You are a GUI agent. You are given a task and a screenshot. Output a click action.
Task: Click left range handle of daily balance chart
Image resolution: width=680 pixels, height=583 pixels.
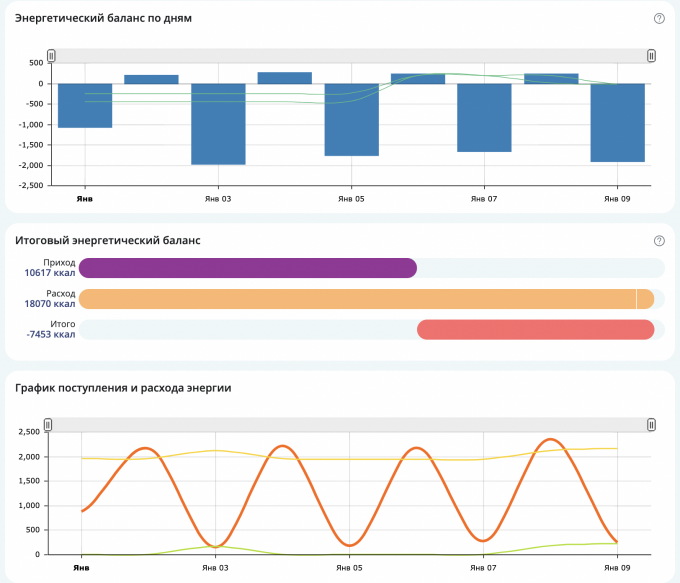click(x=51, y=56)
